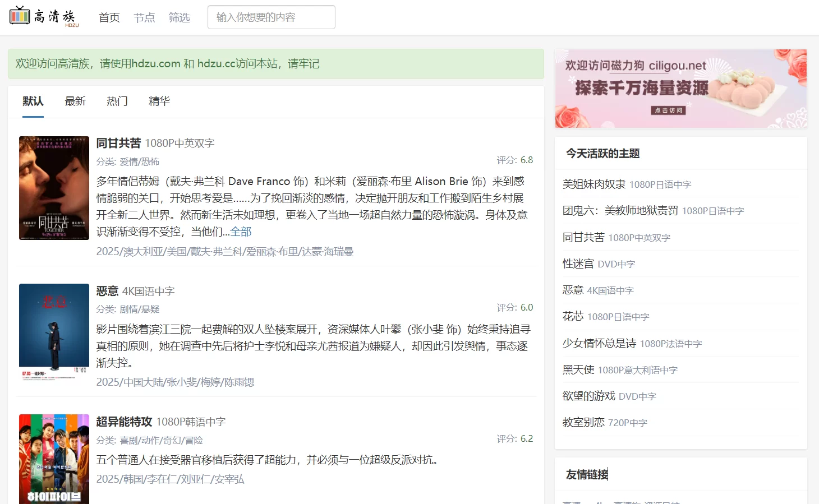Open the 黑天使 topic link
Screen dimensions: 819x504
tap(578, 369)
